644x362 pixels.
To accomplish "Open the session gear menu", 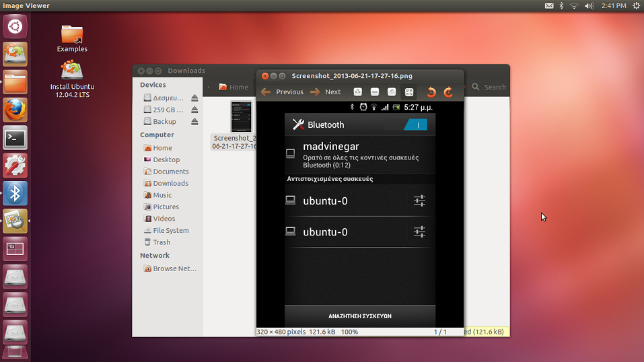I will point(636,5).
